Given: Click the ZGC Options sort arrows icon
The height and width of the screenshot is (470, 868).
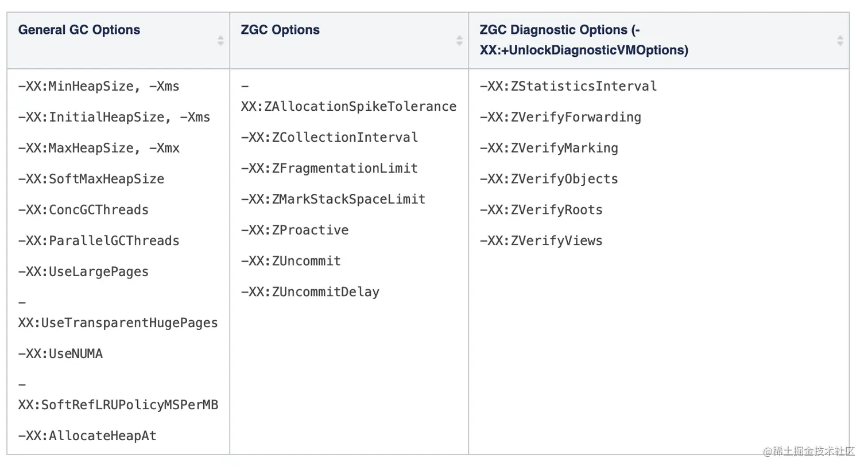Looking at the screenshot, I should [459, 41].
